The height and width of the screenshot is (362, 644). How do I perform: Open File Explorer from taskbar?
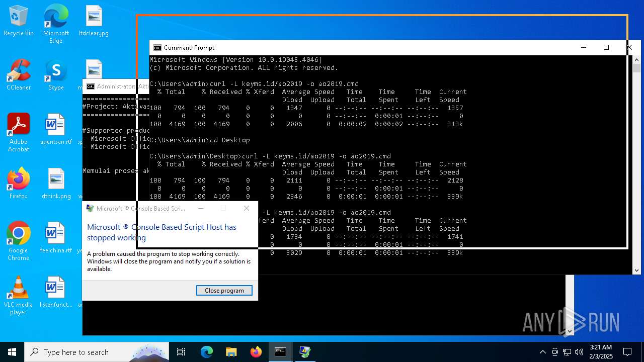[x=231, y=352]
